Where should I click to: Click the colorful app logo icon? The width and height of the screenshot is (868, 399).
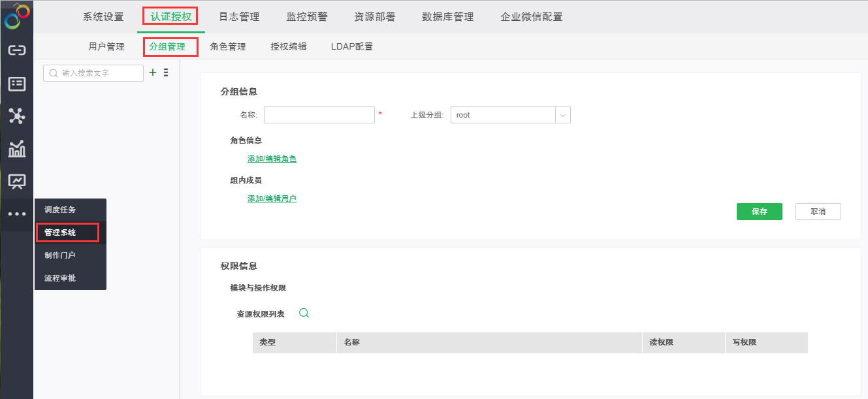click(16, 16)
